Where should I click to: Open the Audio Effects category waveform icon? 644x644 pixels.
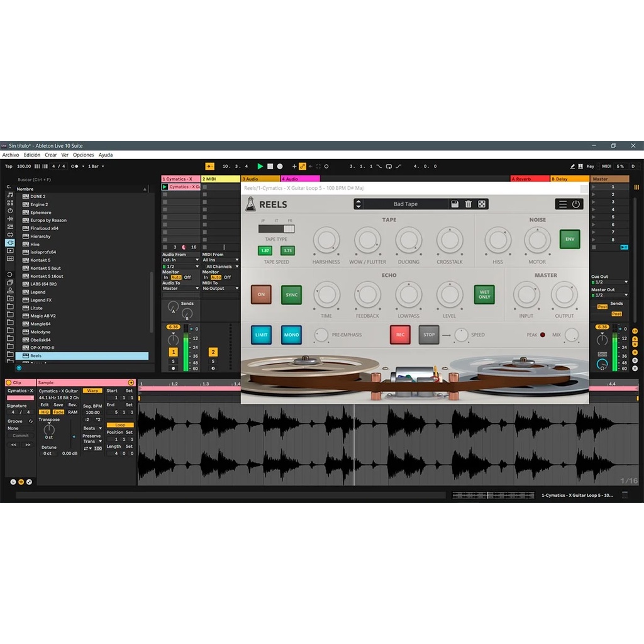(10, 219)
